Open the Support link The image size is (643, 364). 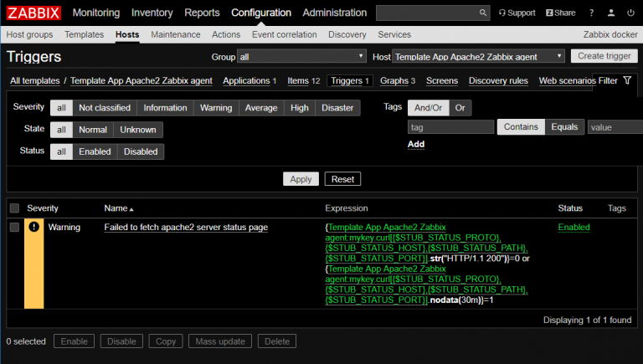[x=517, y=13]
